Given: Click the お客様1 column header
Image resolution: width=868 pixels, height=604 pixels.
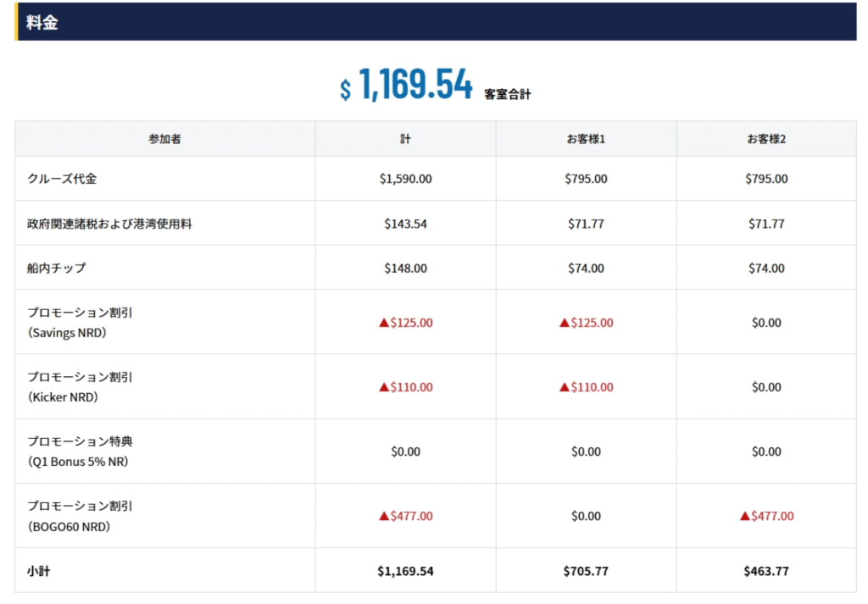Looking at the screenshot, I should [x=586, y=139].
